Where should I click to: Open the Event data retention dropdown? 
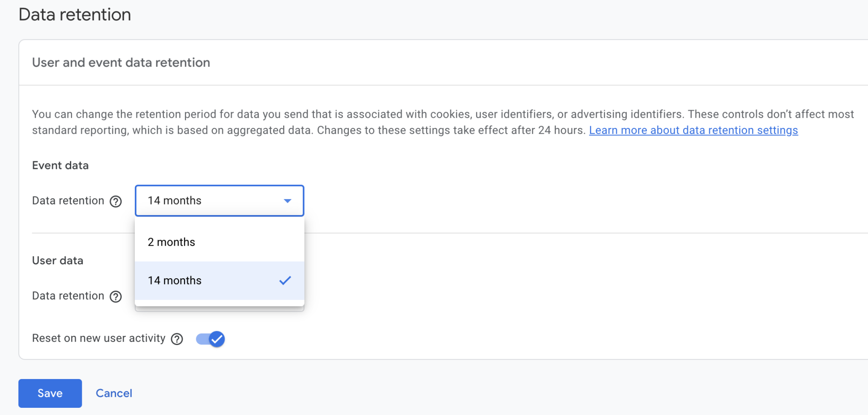click(x=219, y=201)
